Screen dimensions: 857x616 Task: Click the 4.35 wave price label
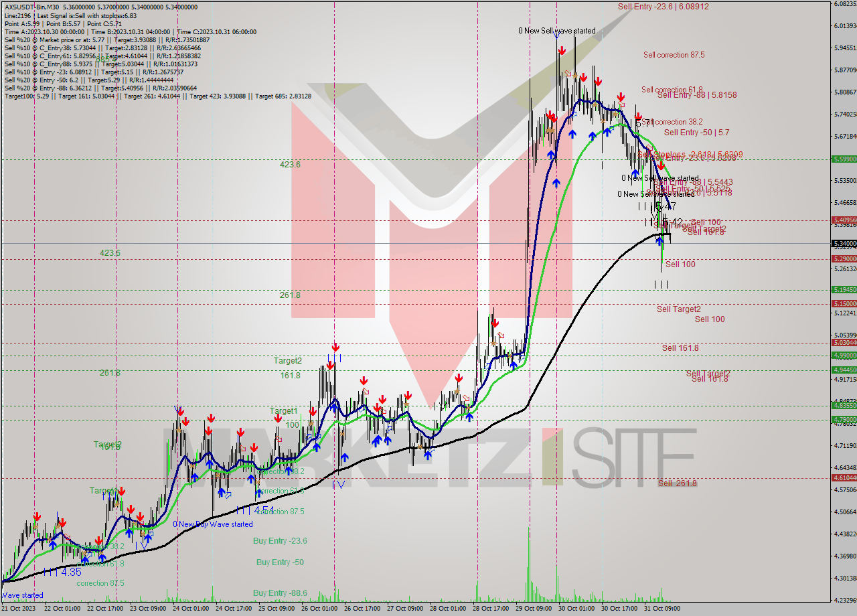coord(71,572)
